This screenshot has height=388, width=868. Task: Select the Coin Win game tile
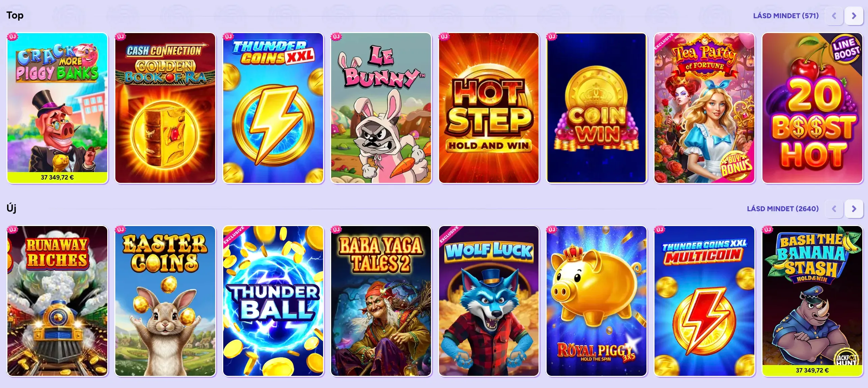(597, 108)
